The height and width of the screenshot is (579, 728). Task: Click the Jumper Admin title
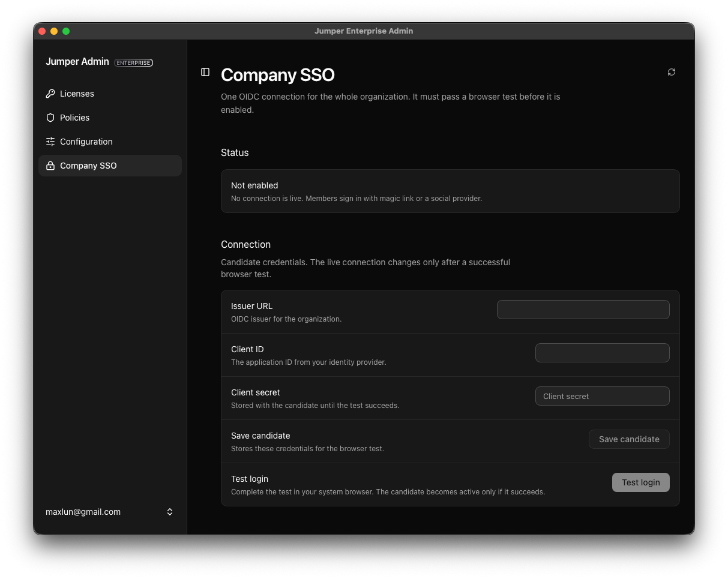click(77, 61)
